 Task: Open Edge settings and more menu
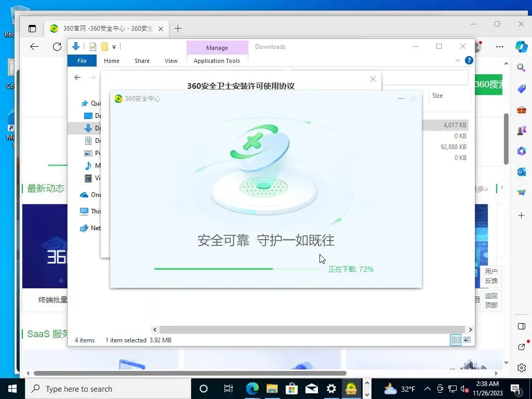click(x=500, y=46)
